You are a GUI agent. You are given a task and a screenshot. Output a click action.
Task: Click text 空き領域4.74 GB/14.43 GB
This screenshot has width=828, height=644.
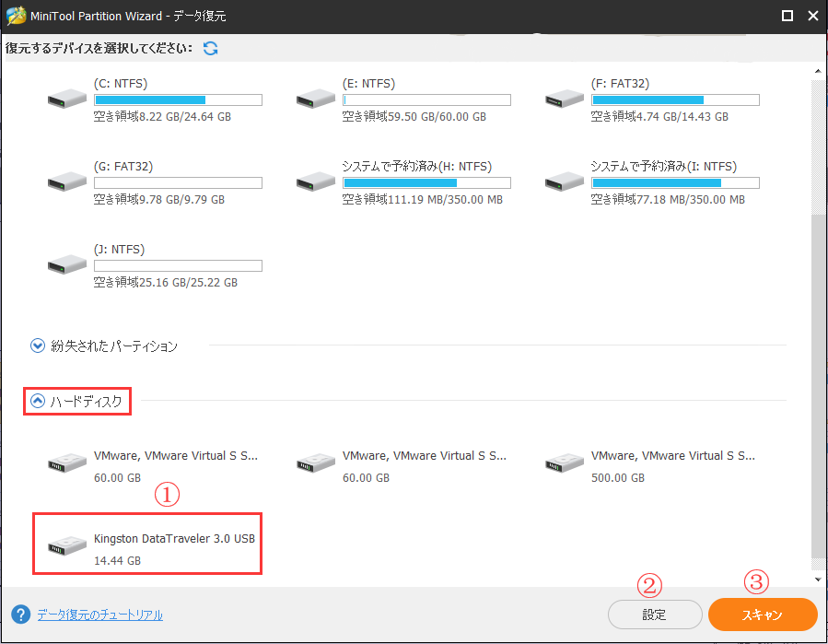point(659,117)
